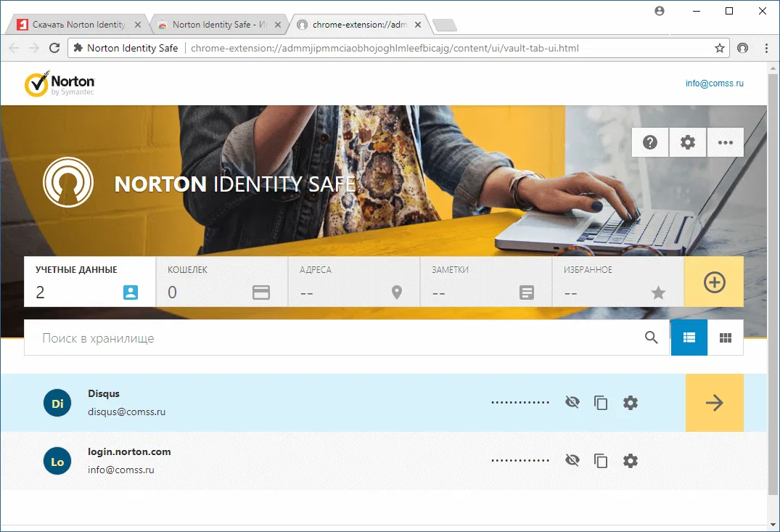Click info@comss.ru under login.norton.com
This screenshot has height=532, width=780.
pos(121,470)
